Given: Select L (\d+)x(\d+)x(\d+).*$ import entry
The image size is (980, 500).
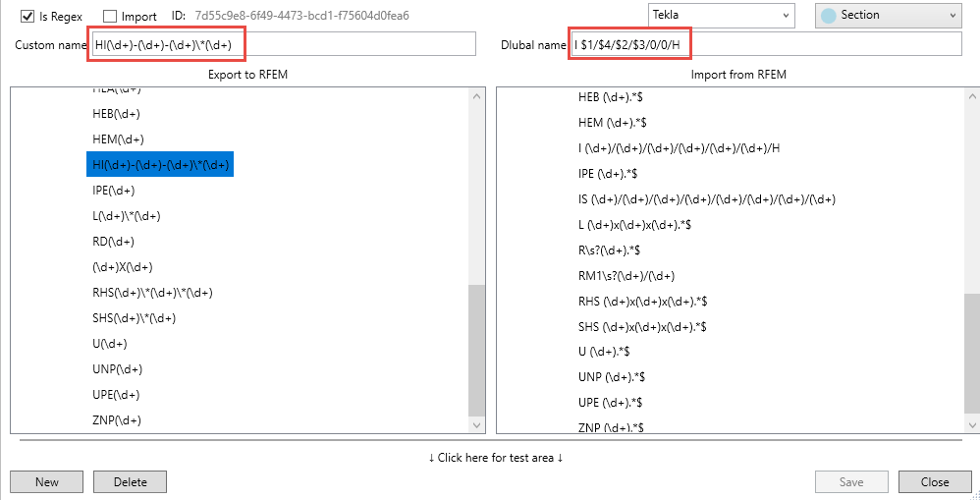Looking at the screenshot, I should click(635, 225).
